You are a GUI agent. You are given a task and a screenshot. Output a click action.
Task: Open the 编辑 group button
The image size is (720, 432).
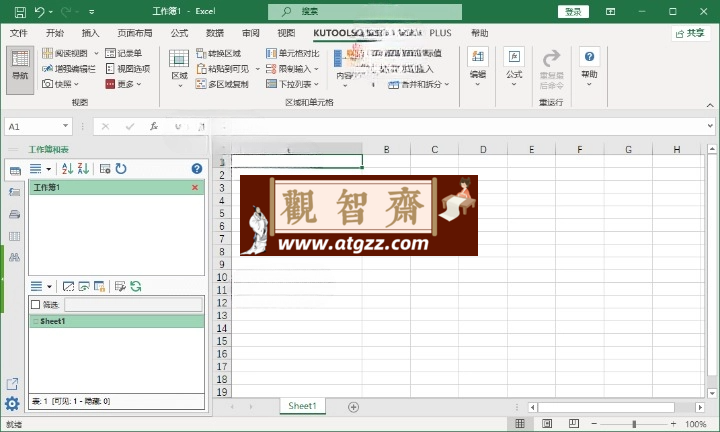[478, 67]
